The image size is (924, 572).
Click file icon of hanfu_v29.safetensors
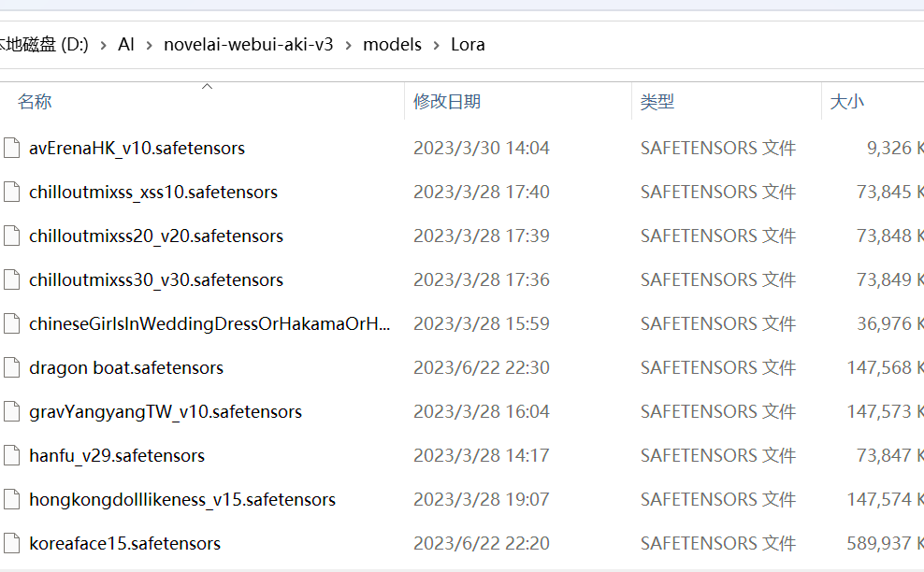[x=11, y=455]
